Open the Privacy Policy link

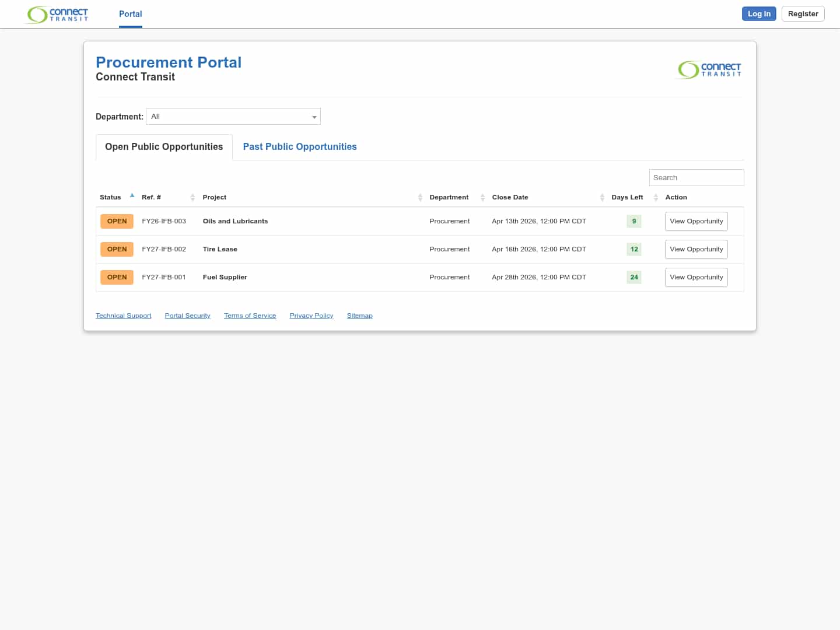(311, 316)
